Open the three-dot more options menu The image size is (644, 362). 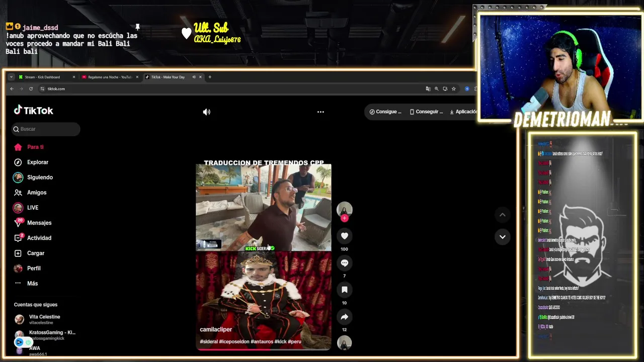click(320, 112)
